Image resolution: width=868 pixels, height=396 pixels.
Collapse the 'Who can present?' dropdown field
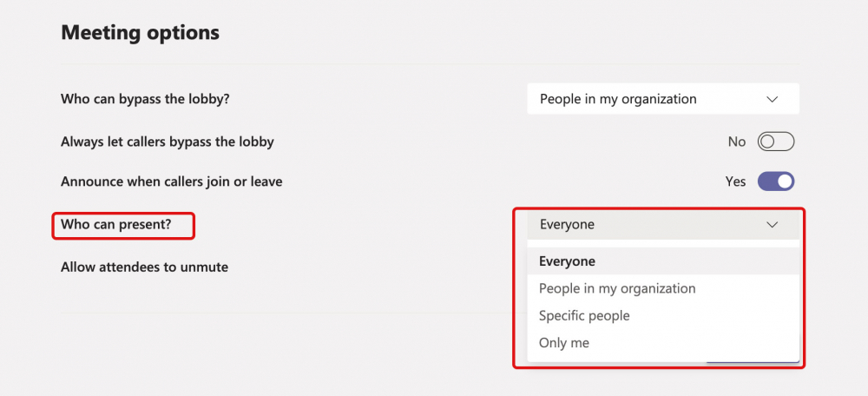(661, 224)
